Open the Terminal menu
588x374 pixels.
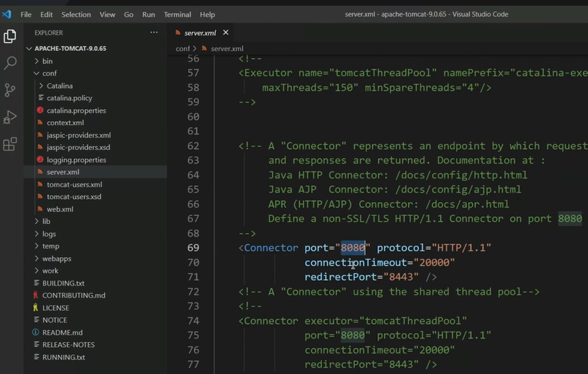point(178,15)
